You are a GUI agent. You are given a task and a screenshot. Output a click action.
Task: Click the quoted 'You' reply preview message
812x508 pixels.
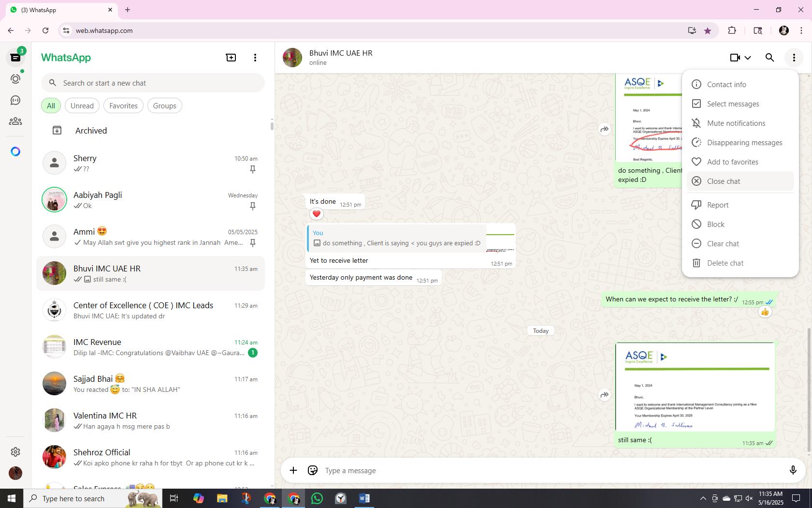coord(396,238)
